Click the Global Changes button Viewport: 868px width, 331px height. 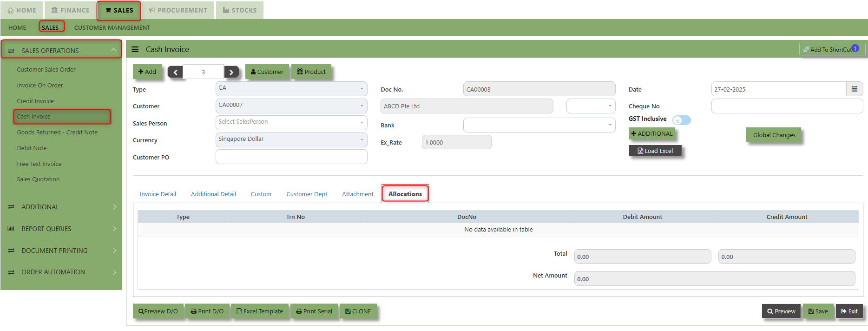point(774,135)
